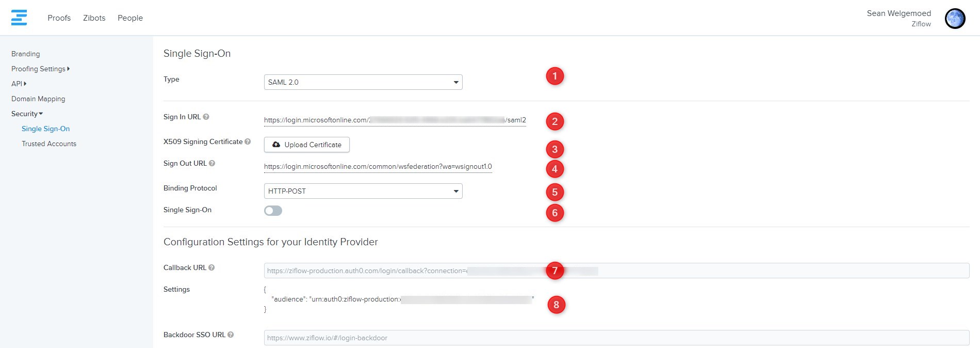Viewport: 980px width, 348px height.
Task: Open the HTTP-POST Binding Protocol dropdown
Action: [x=363, y=191]
